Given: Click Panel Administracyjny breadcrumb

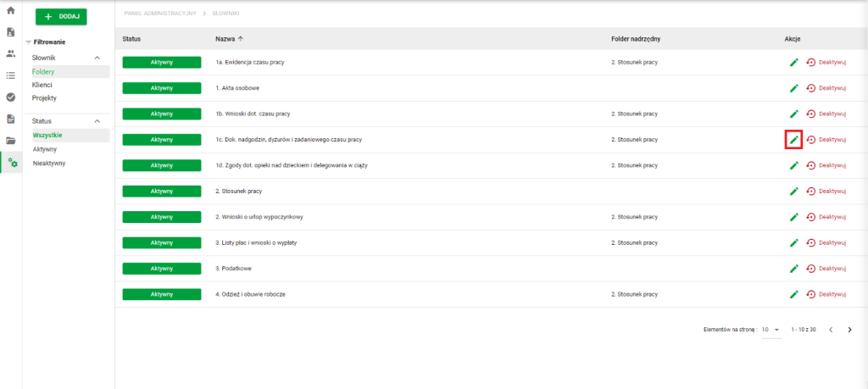Looking at the screenshot, I should [160, 13].
